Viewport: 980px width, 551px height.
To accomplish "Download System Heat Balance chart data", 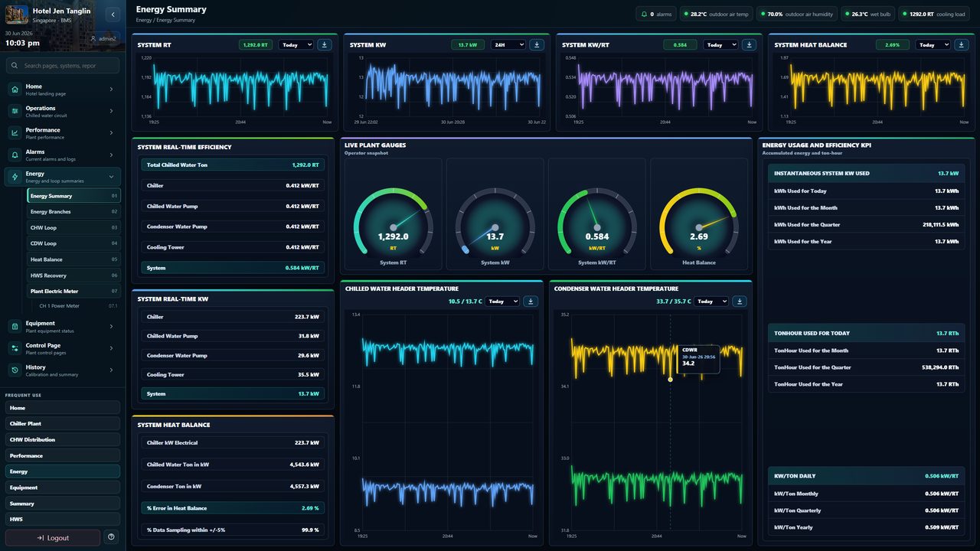I will (x=961, y=45).
